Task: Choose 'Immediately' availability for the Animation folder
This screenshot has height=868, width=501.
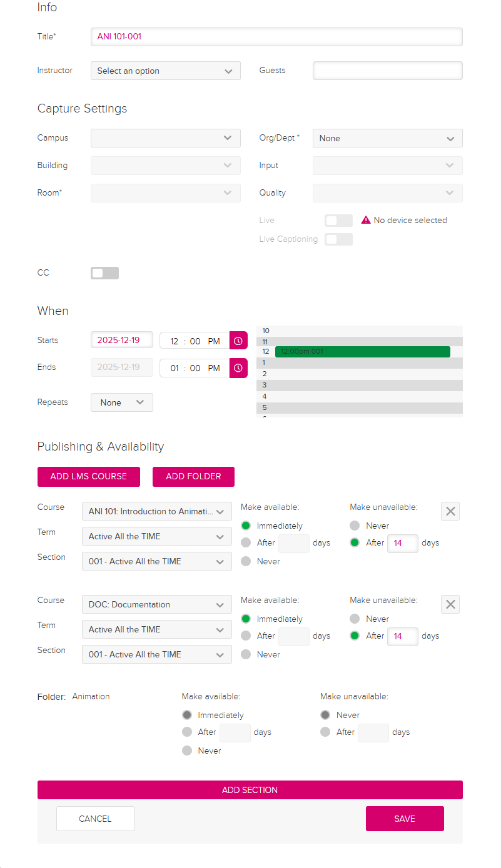Action: coord(187,715)
